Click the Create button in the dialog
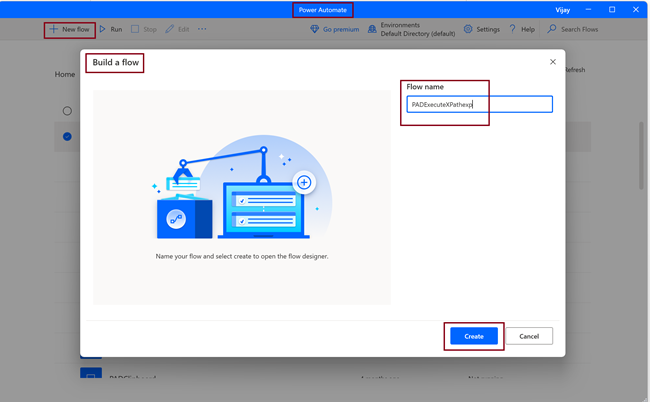The height and width of the screenshot is (402, 650). 474,336
